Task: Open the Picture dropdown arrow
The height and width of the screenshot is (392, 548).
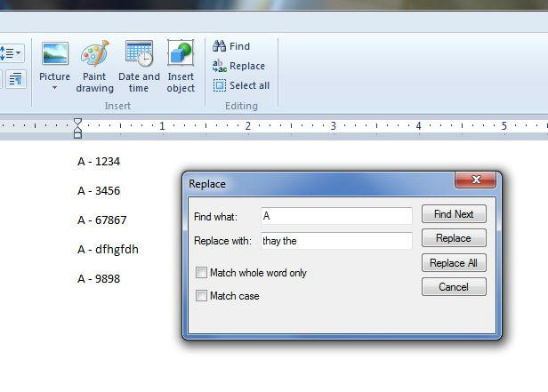Action: tap(54, 88)
